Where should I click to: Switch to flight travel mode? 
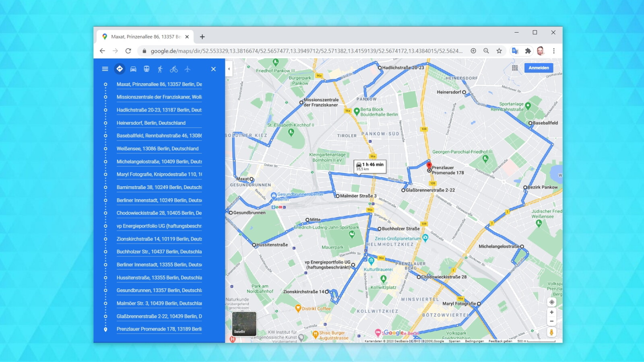187,69
